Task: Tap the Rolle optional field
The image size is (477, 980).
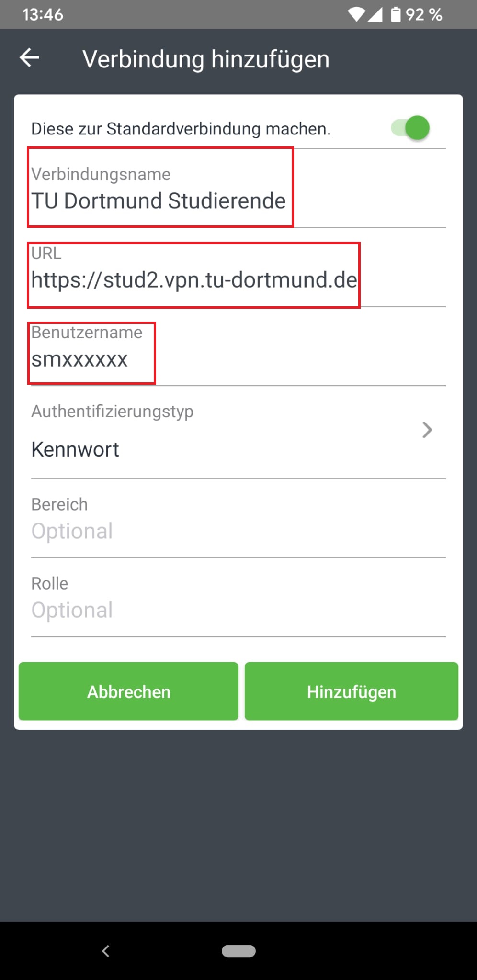Action: (238, 598)
